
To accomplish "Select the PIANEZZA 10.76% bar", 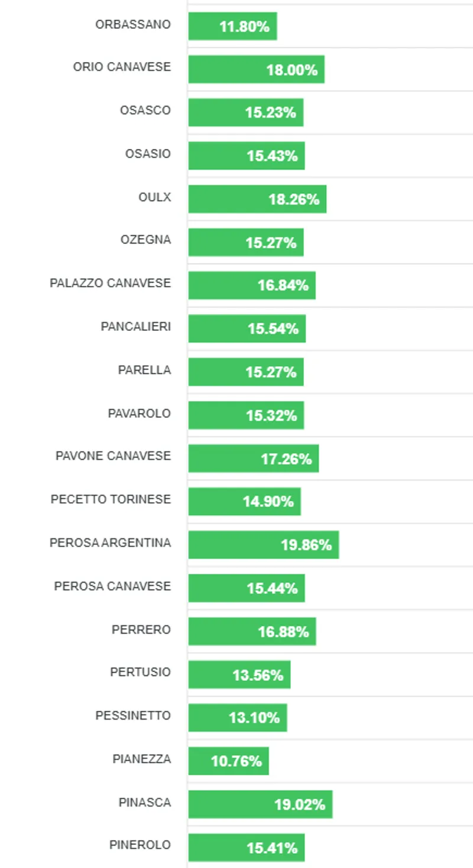I will (228, 761).
